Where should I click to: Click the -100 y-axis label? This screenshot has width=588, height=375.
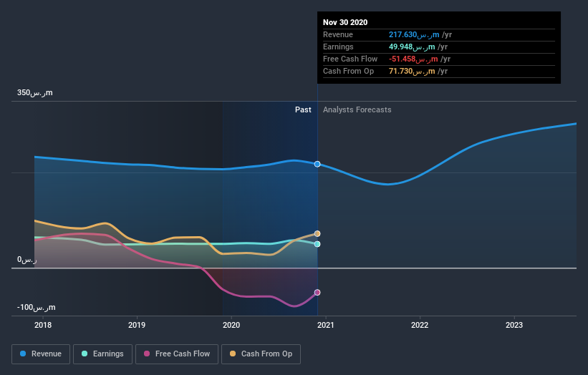tap(37, 308)
